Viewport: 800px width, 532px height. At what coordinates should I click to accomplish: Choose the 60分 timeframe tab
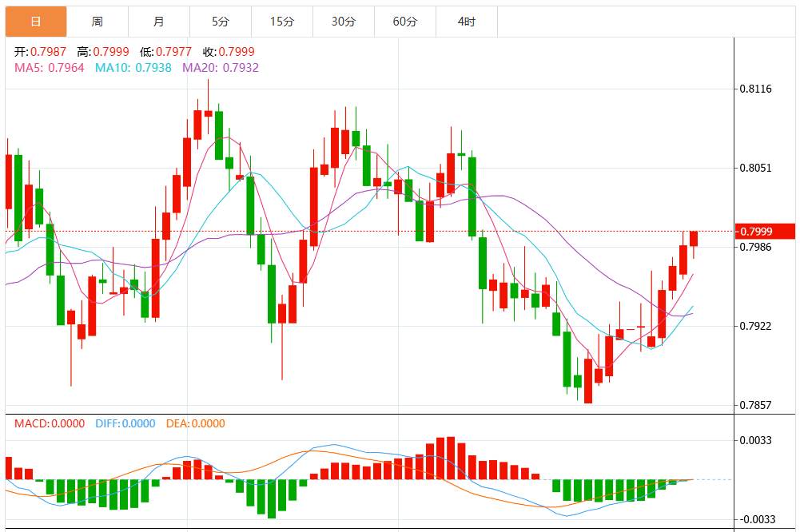click(404, 22)
